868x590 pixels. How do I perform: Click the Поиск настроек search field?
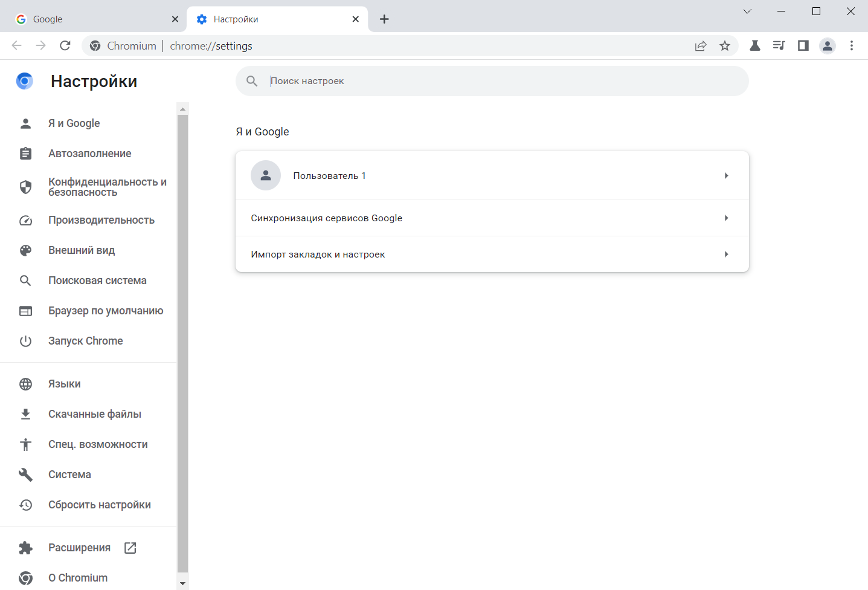click(x=492, y=81)
